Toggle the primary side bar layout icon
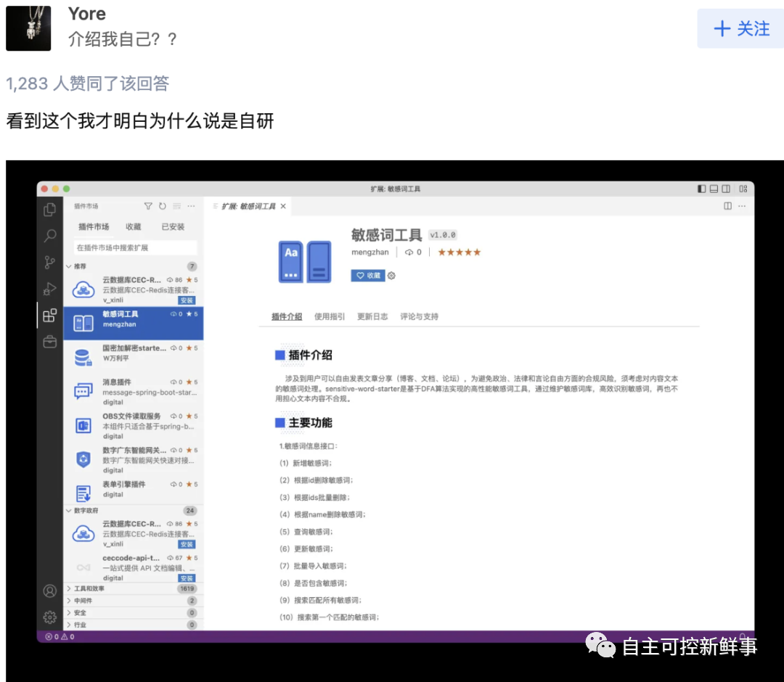784x682 pixels. coord(701,189)
